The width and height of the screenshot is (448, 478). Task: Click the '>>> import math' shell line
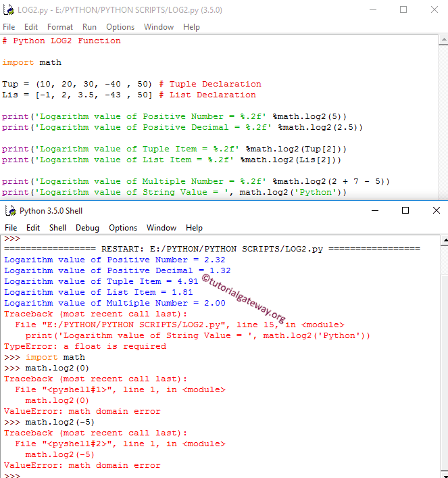point(45,357)
